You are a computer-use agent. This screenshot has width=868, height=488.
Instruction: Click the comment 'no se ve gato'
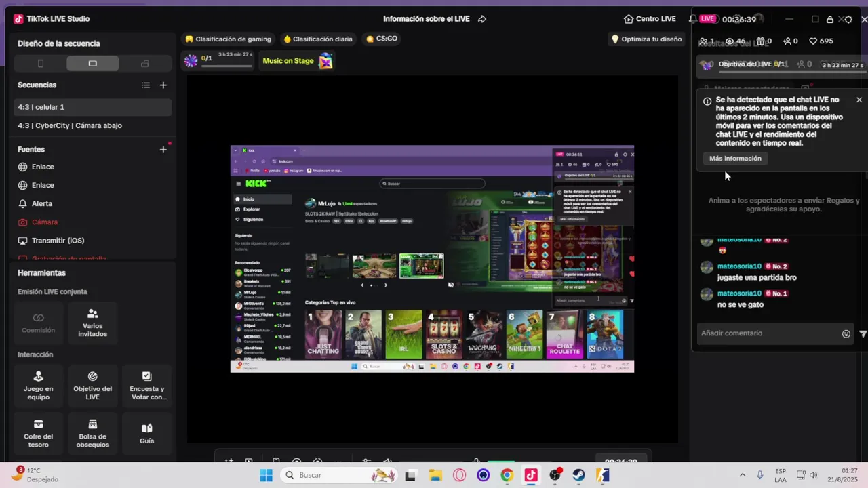pos(741,305)
